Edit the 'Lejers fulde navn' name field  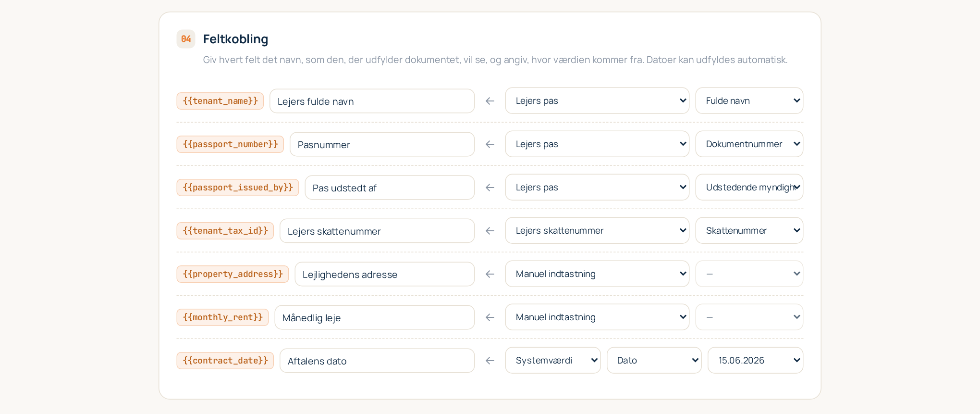pyautogui.click(x=372, y=101)
